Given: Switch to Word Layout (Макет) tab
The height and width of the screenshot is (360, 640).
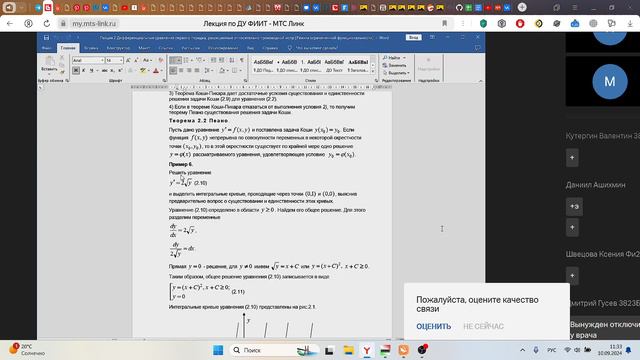Looking at the screenshot, I should coord(144,48).
